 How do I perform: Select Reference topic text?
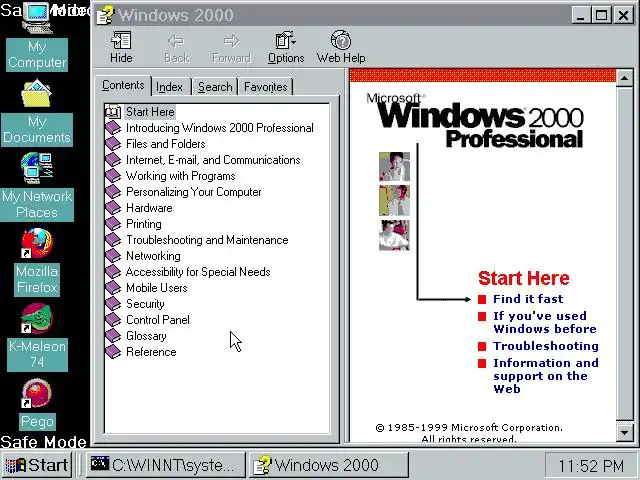click(151, 352)
